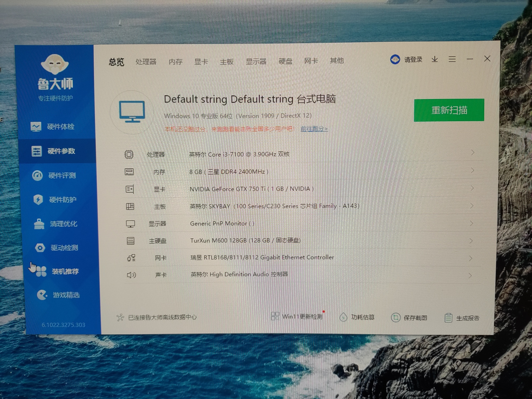Click the Win11更新检测 windows icon
Image resolution: width=532 pixels, height=399 pixels.
tap(275, 316)
